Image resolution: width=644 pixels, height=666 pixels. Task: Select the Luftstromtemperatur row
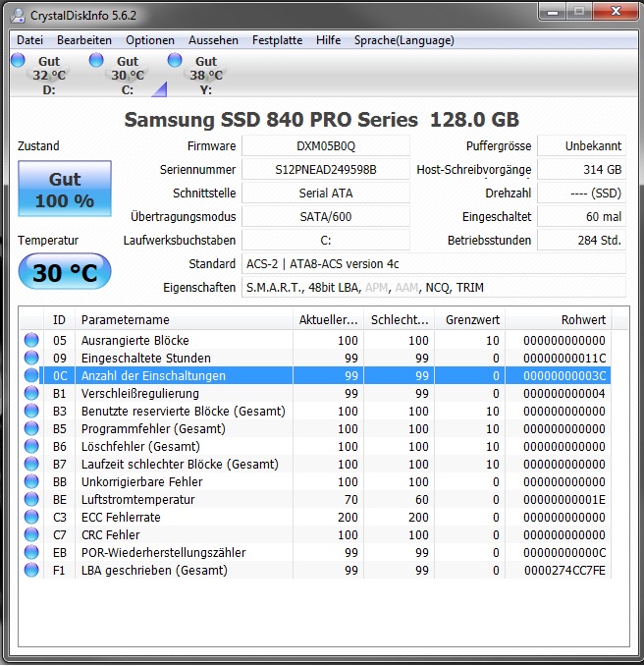315,499
